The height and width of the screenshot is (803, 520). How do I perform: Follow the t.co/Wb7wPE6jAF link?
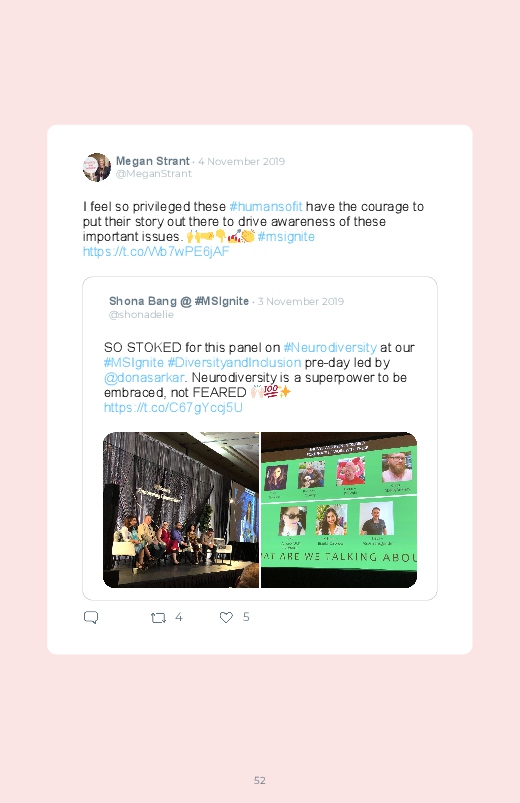[x=156, y=251]
